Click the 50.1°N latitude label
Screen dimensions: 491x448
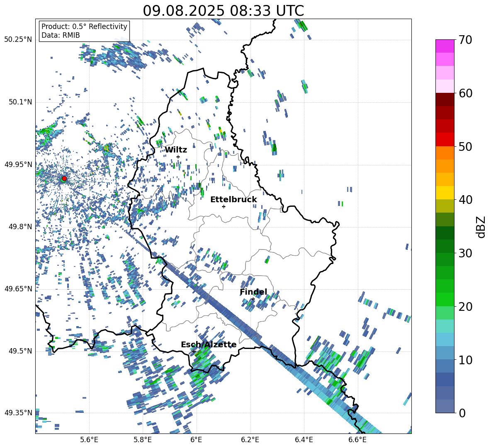pyautogui.click(x=20, y=102)
